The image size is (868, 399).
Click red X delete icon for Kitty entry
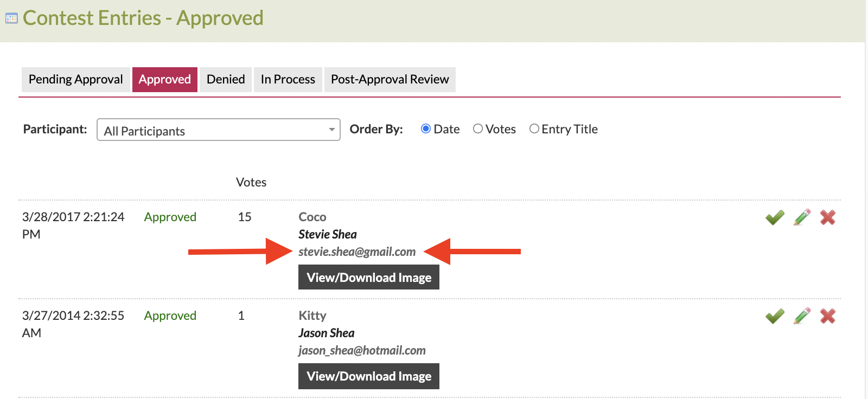[827, 316]
